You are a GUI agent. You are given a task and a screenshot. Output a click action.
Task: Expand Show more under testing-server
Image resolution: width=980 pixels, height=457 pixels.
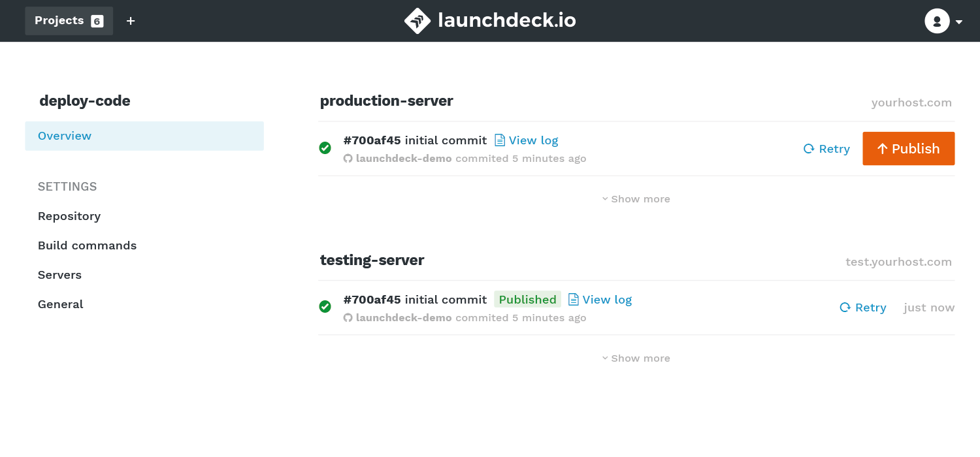(636, 358)
